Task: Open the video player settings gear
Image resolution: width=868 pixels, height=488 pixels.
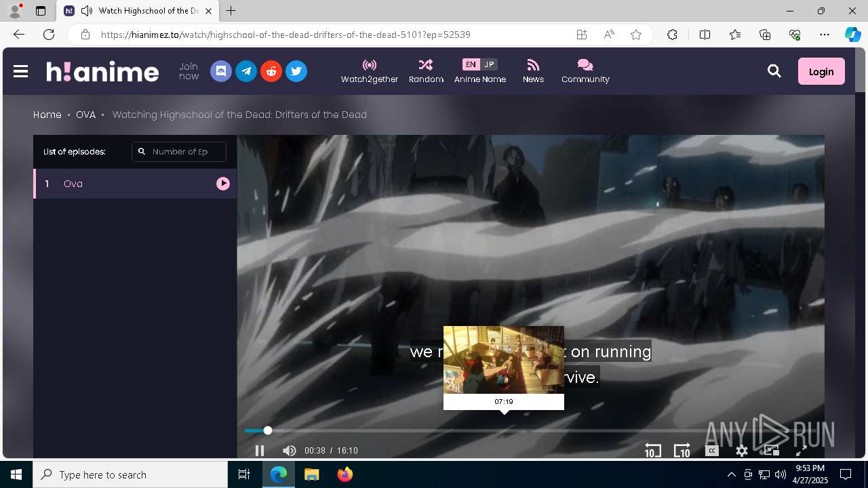Action: click(742, 451)
